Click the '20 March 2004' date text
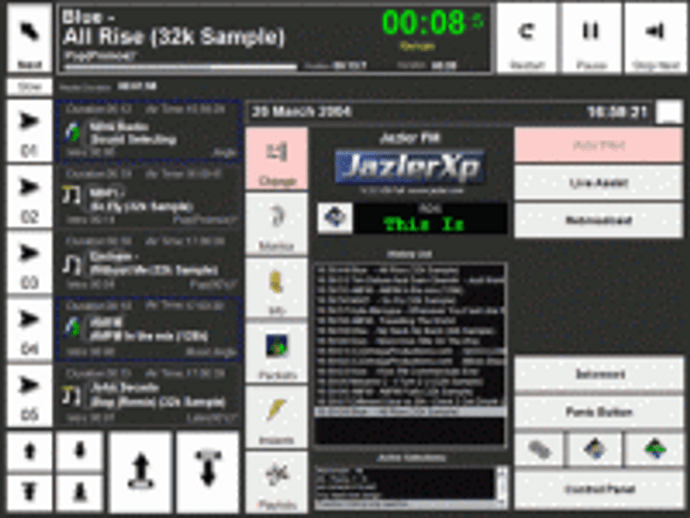This screenshot has height=518, width=690. pyautogui.click(x=301, y=112)
